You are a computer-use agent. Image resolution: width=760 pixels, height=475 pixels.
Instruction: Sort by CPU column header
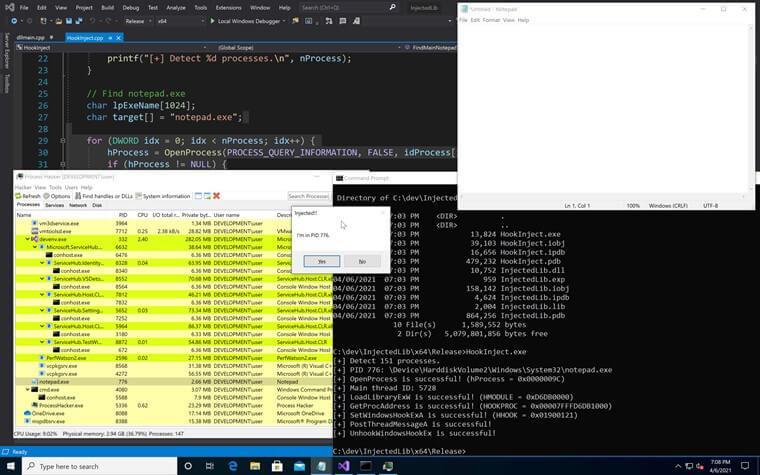142,215
